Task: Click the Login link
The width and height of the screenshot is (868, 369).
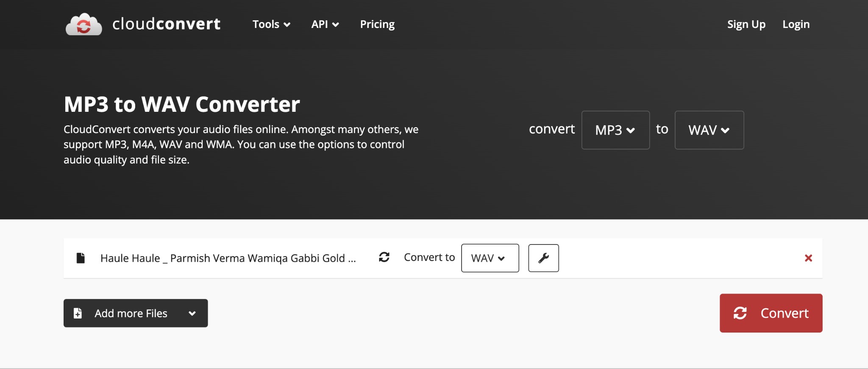Action: click(x=796, y=24)
